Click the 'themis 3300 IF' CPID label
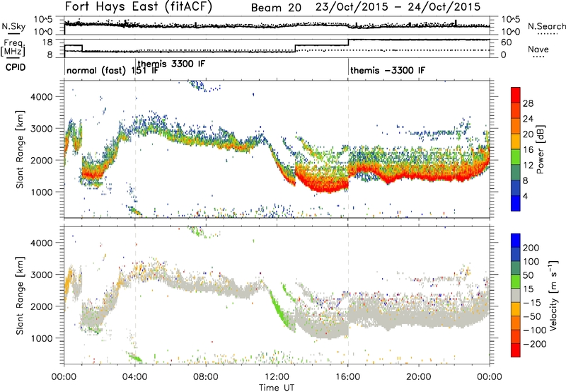Viewport: 566px width, 392px height. 171,64
